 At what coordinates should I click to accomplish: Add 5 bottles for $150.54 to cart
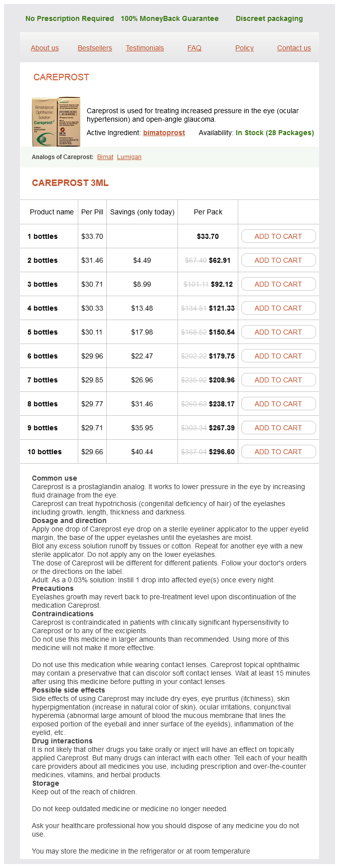(x=278, y=332)
